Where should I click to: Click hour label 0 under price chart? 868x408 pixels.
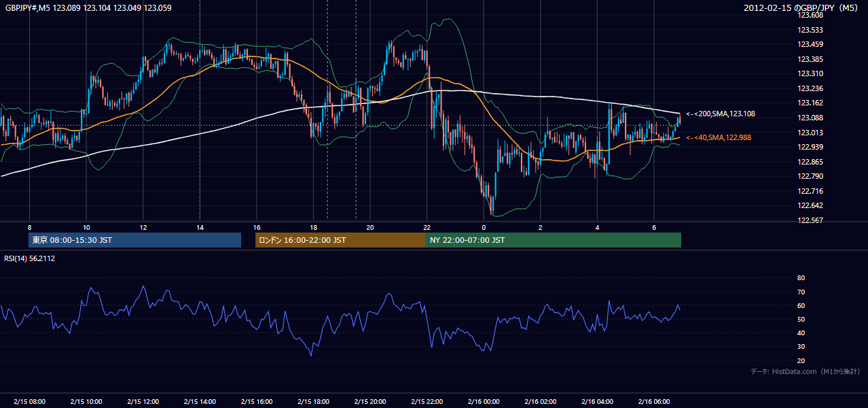pyautogui.click(x=484, y=227)
